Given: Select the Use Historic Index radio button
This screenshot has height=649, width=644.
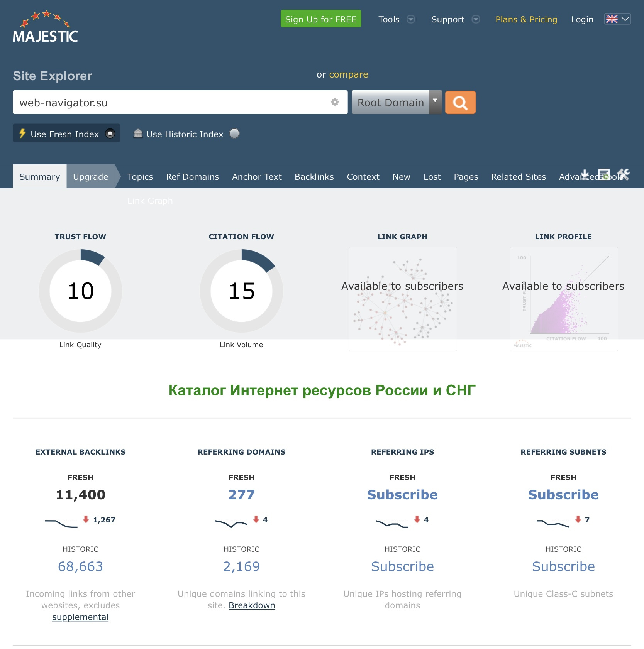Looking at the screenshot, I should tap(234, 134).
